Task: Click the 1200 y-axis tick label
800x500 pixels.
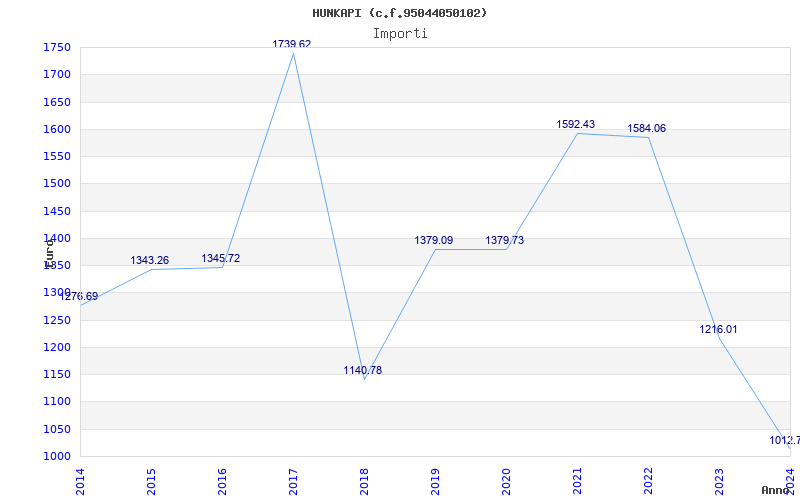Action: click(x=57, y=347)
